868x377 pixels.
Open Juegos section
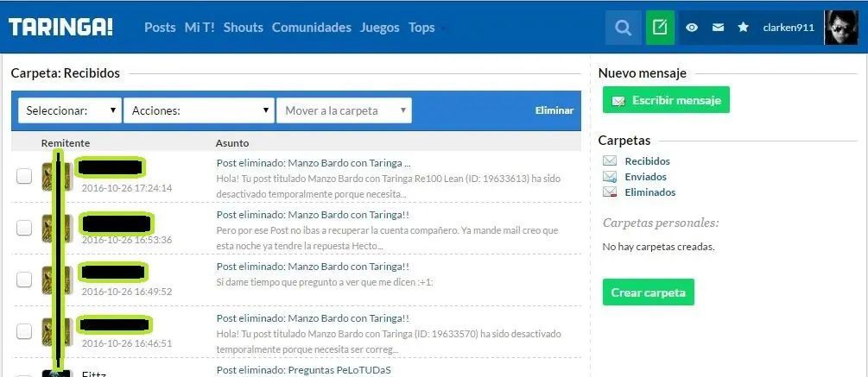380,27
